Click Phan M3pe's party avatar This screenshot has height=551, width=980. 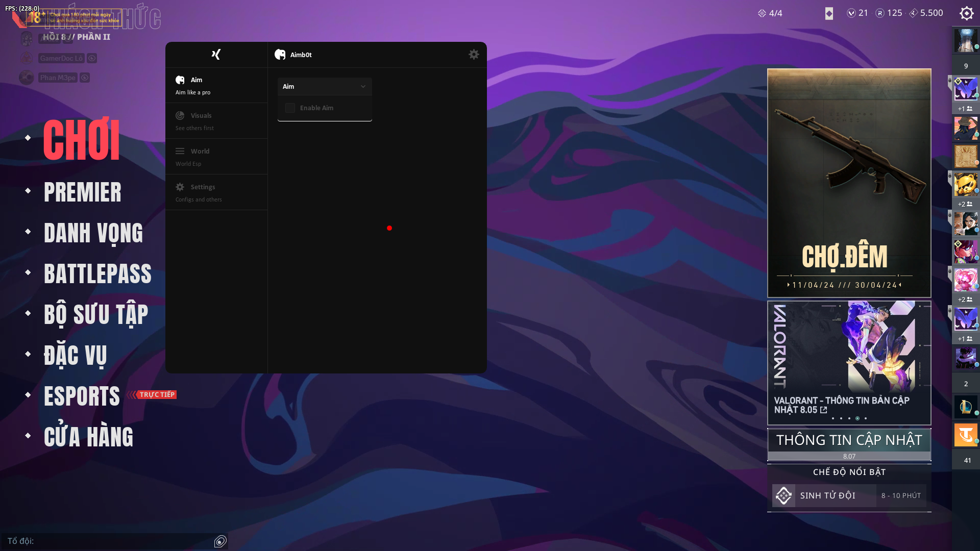click(x=27, y=78)
